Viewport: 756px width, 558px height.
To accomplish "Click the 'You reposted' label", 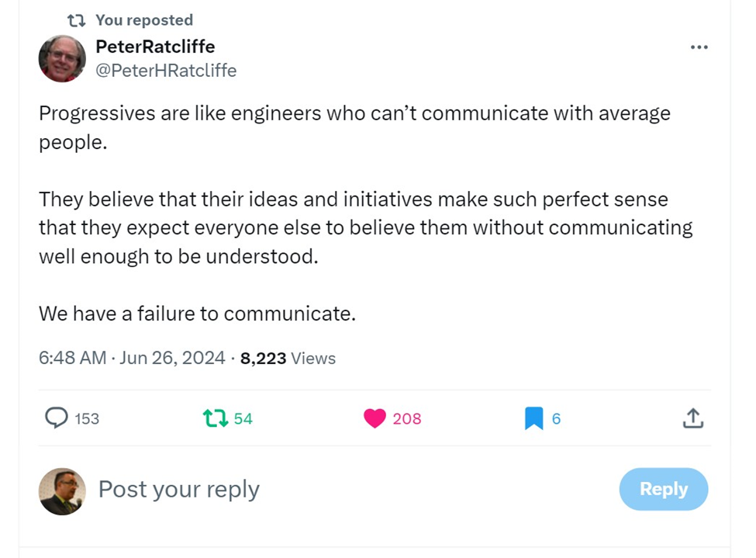I will click(x=144, y=20).
